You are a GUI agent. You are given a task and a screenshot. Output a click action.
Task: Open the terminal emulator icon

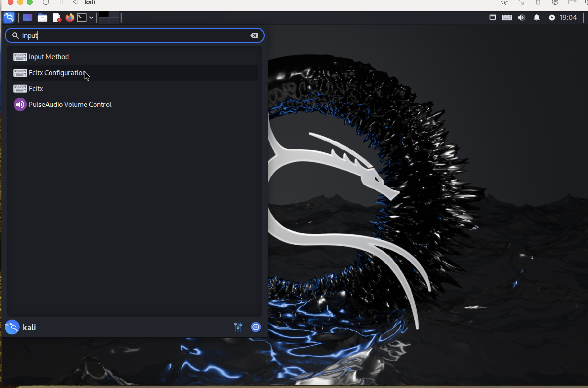[x=82, y=18]
